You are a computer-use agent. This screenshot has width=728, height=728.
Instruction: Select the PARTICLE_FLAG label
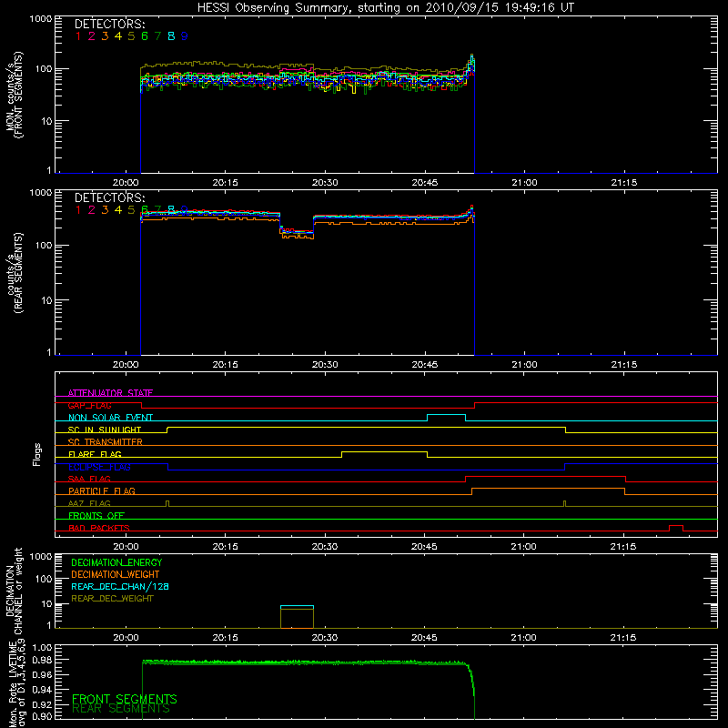(x=102, y=490)
